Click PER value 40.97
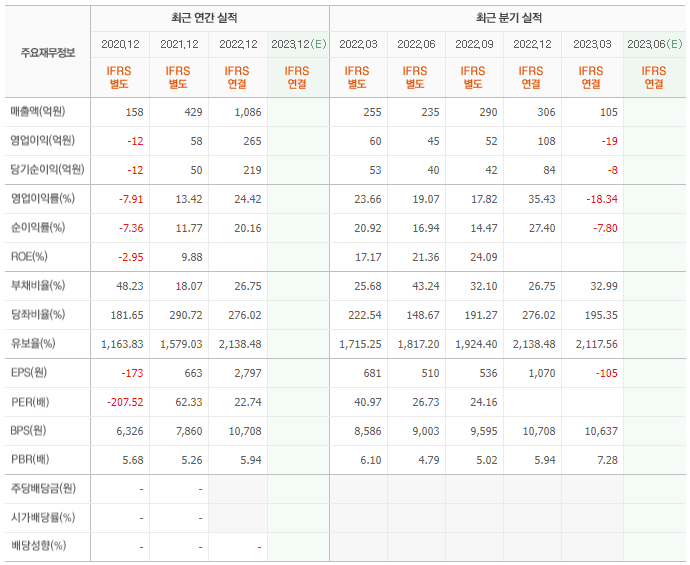690x565 pixels. point(367,403)
